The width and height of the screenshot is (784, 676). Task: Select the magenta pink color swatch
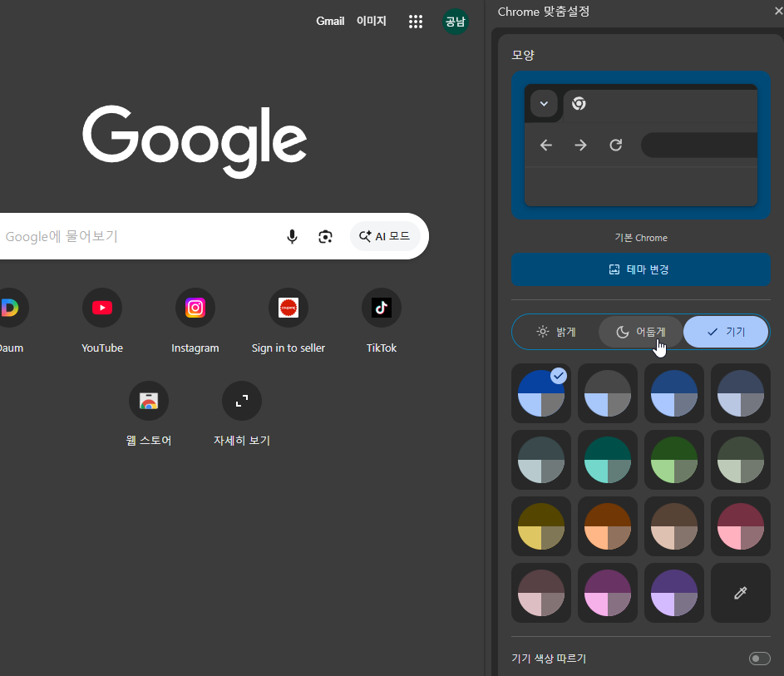coord(608,593)
